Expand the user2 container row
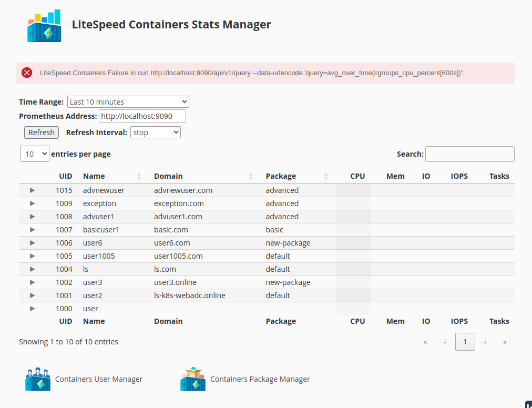This screenshot has width=532, height=408. point(32,295)
